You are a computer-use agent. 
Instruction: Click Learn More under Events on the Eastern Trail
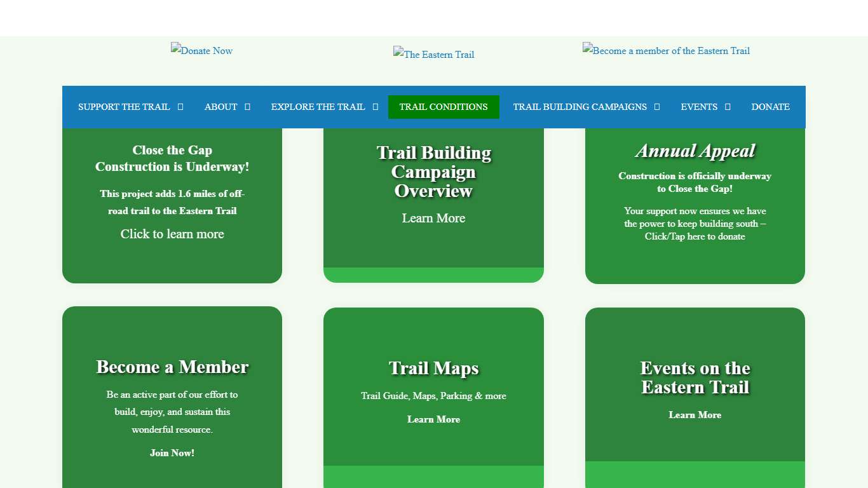(695, 415)
